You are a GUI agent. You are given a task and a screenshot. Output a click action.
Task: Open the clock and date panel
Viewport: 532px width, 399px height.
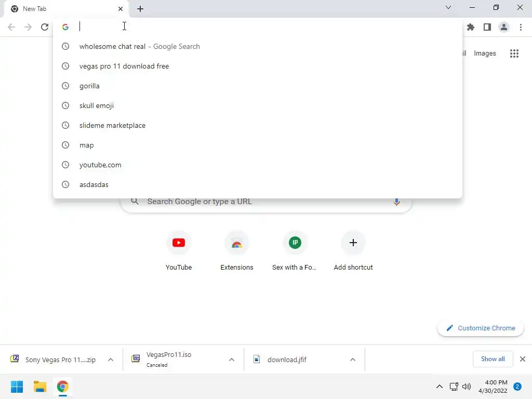click(493, 387)
